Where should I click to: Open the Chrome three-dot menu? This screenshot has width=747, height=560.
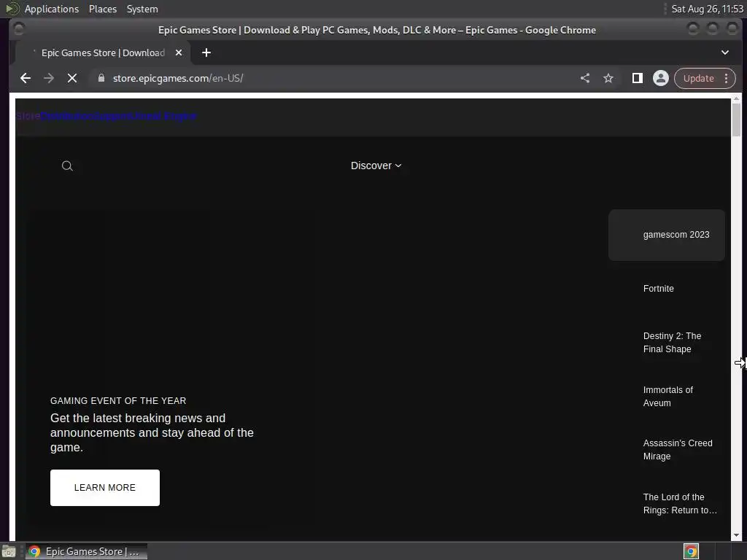(726, 78)
